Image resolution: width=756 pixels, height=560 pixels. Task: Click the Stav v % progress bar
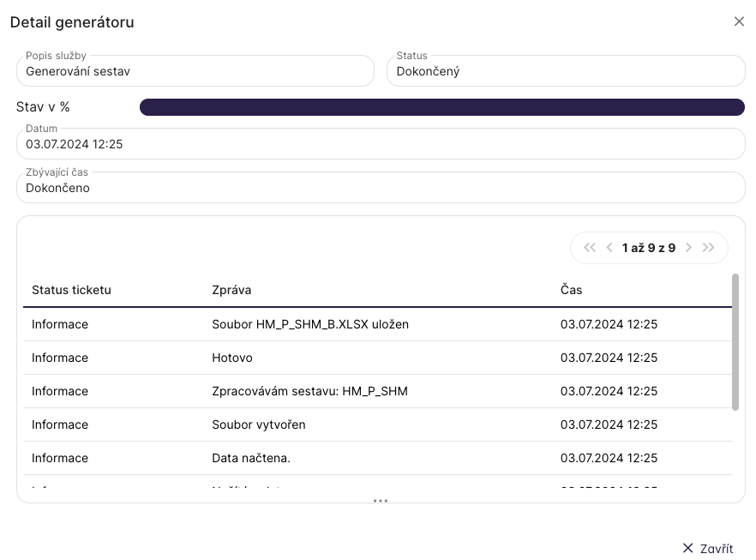pyautogui.click(x=441, y=107)
